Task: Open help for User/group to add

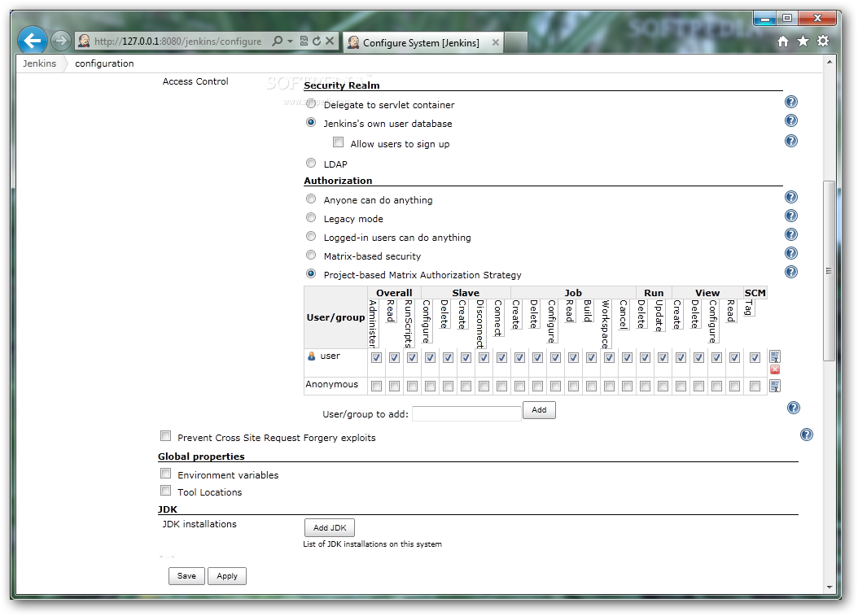Action: pos(794,408)
